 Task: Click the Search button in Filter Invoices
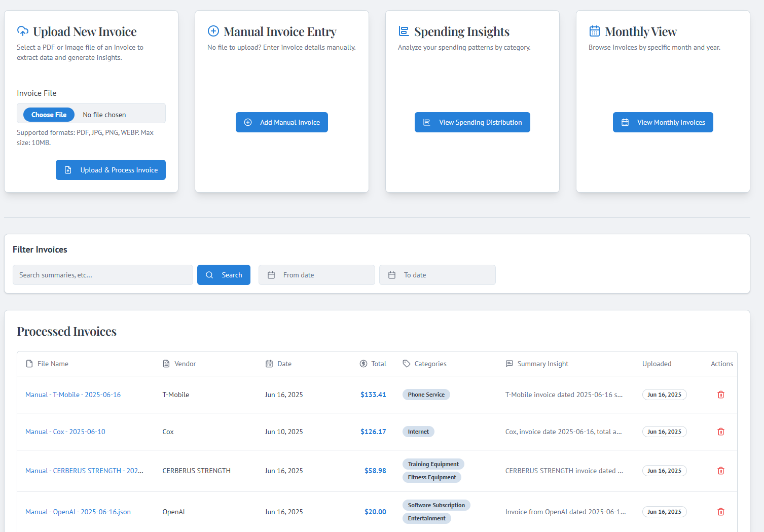[x=224, y=275]
